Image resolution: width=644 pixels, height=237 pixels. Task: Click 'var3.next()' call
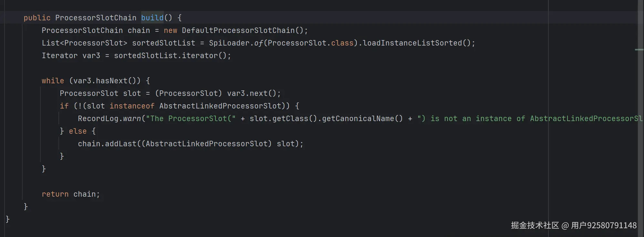[x=252, y=93]
